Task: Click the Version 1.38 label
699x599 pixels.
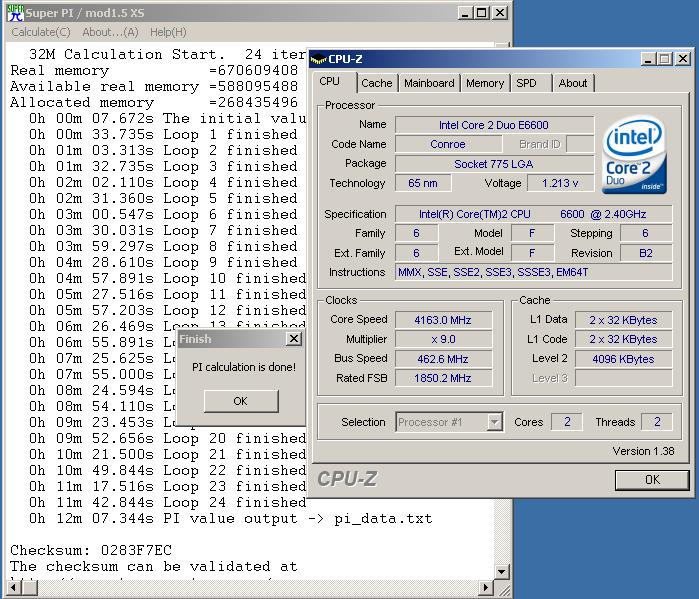Action: point(643,451)
